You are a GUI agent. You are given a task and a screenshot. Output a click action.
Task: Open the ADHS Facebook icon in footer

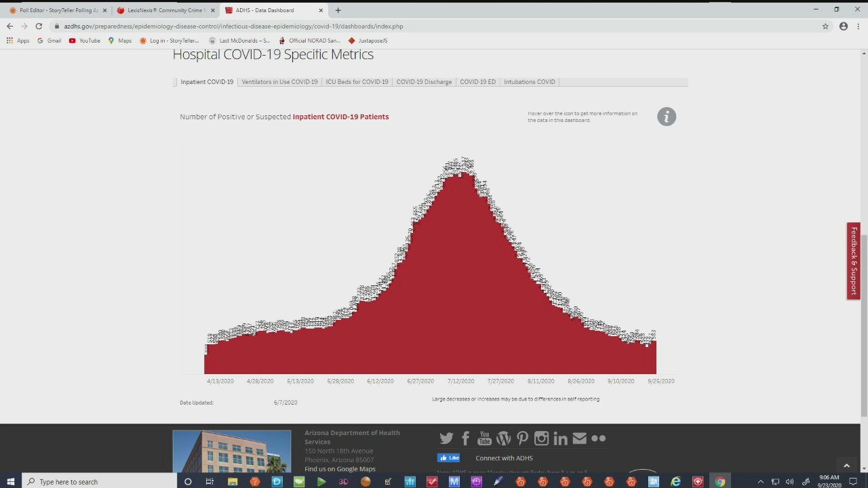point(465,439)
